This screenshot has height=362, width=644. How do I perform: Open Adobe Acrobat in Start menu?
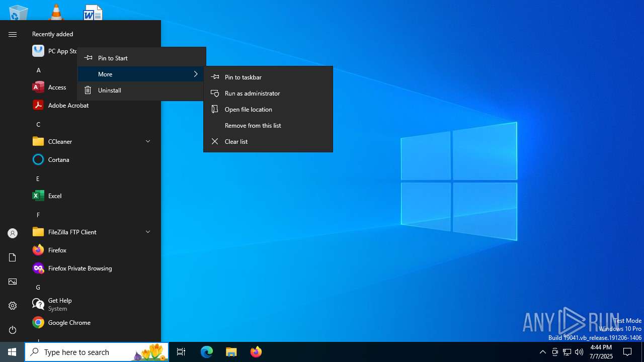click(93, 105)
